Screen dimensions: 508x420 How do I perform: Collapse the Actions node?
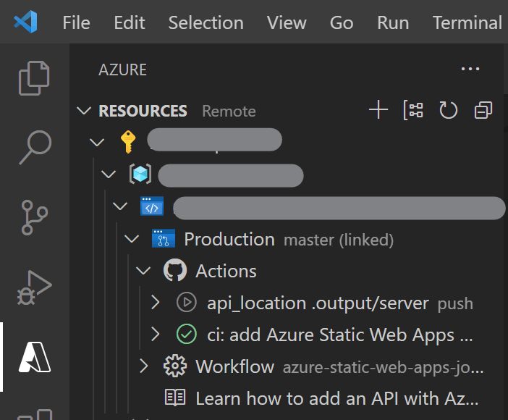click(x=143, y=271)
